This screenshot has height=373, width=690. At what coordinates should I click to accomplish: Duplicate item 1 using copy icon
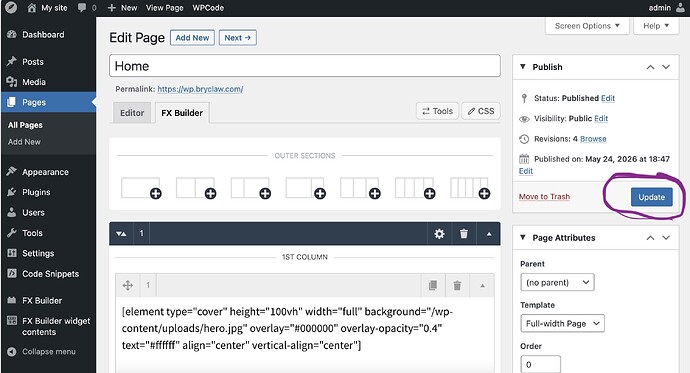click(433, 285)
